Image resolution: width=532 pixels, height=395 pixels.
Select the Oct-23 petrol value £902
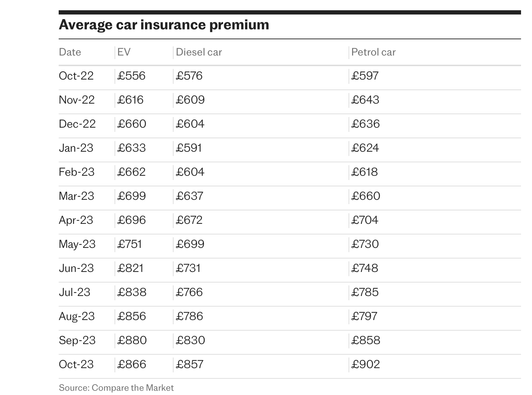366,364
